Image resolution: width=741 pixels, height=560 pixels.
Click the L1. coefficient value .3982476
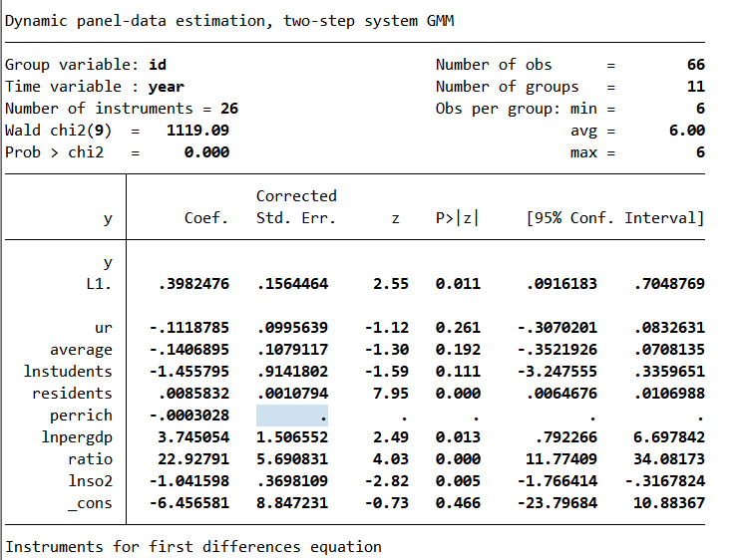coord(193,284)
